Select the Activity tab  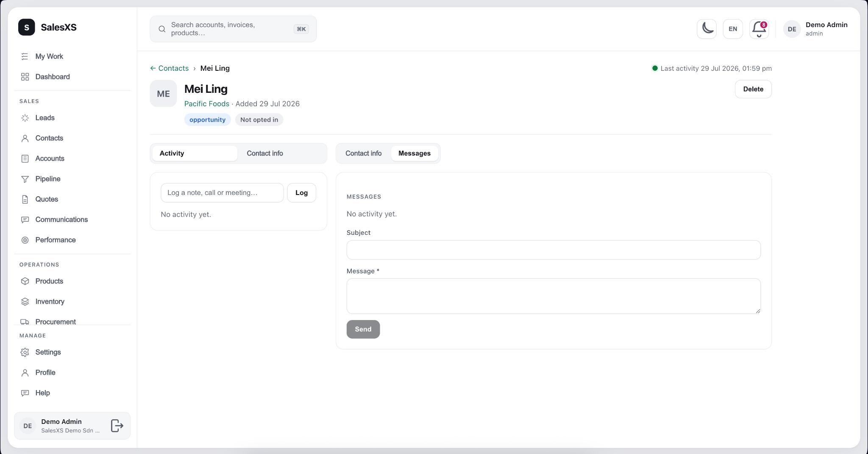(x=195, y=153)
